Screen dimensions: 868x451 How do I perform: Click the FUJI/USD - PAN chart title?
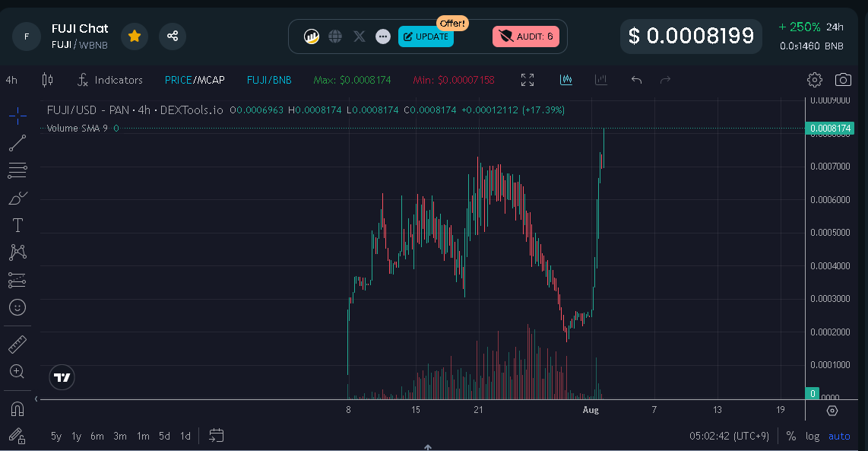point(135,110)
